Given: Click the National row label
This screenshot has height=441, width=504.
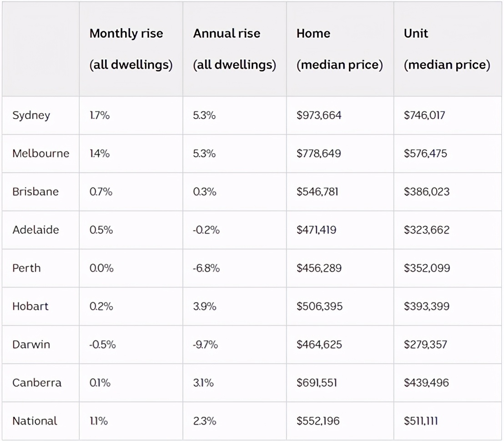Looking at the screenshot, I should click(35, 421).
